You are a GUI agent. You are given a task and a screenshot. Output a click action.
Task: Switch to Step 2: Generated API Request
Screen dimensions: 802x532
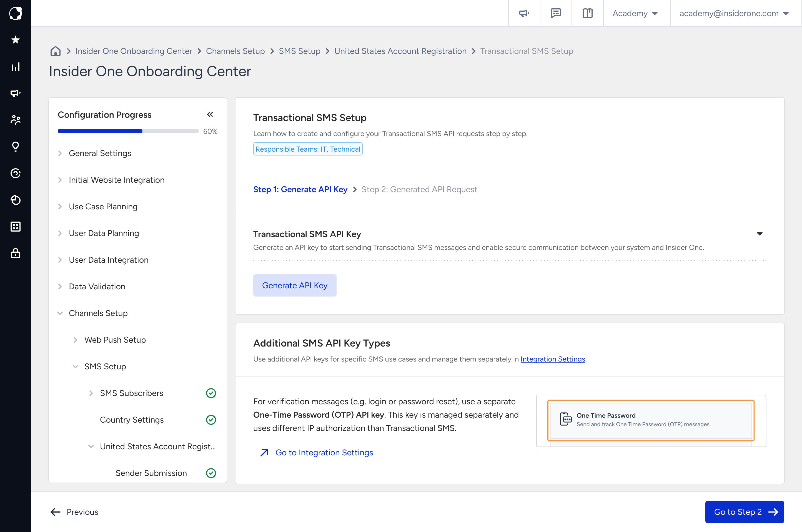pos(419,189)
